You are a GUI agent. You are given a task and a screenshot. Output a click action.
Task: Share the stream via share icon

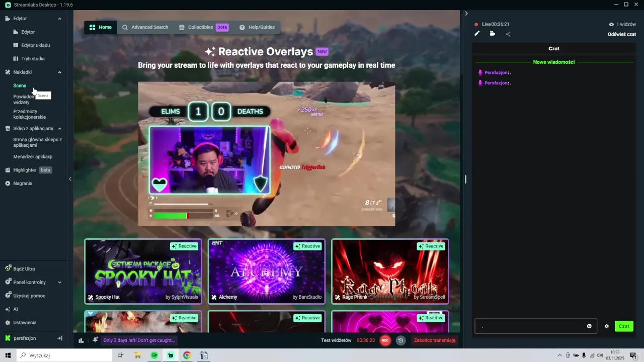tap(508, 34)
